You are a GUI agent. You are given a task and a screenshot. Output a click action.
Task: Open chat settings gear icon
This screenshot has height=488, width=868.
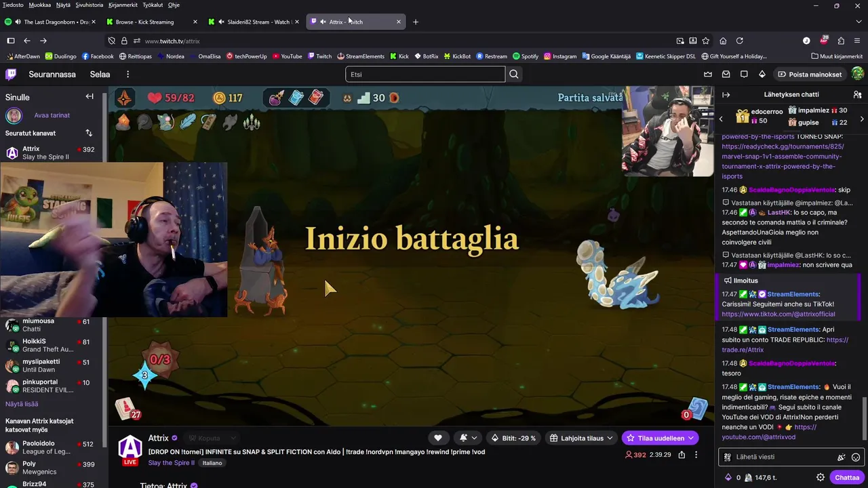(x=821, y=477)
